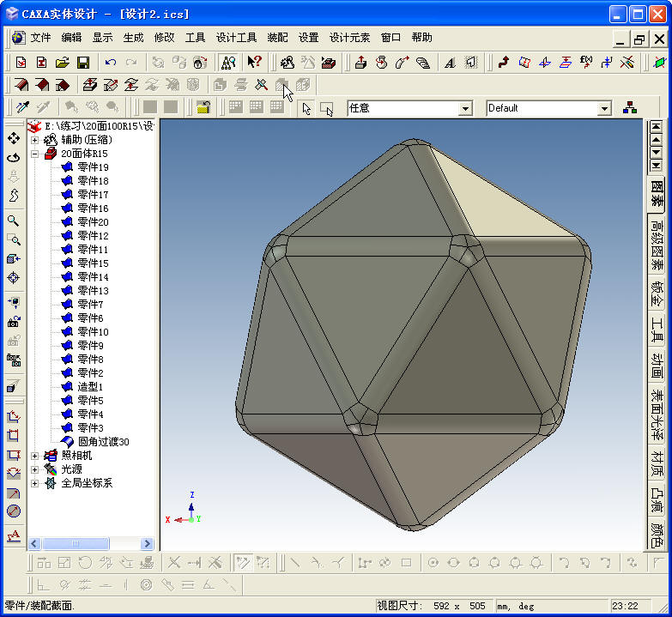Click the icosahedron model in the viewport
This screenshot has height=617, width=672.
coord(414,334)
